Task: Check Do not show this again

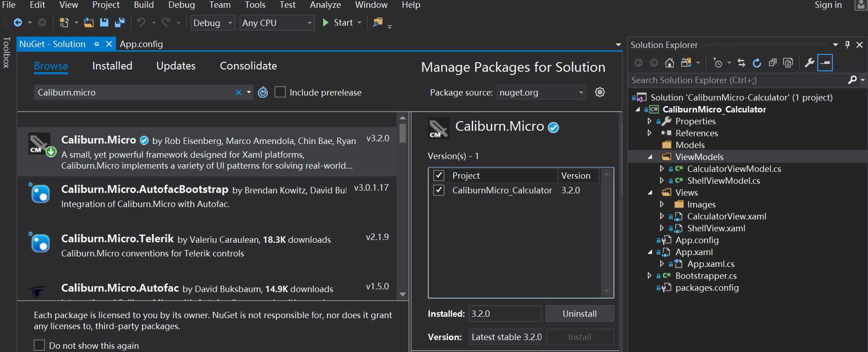Action: click(x=39, y=345)
